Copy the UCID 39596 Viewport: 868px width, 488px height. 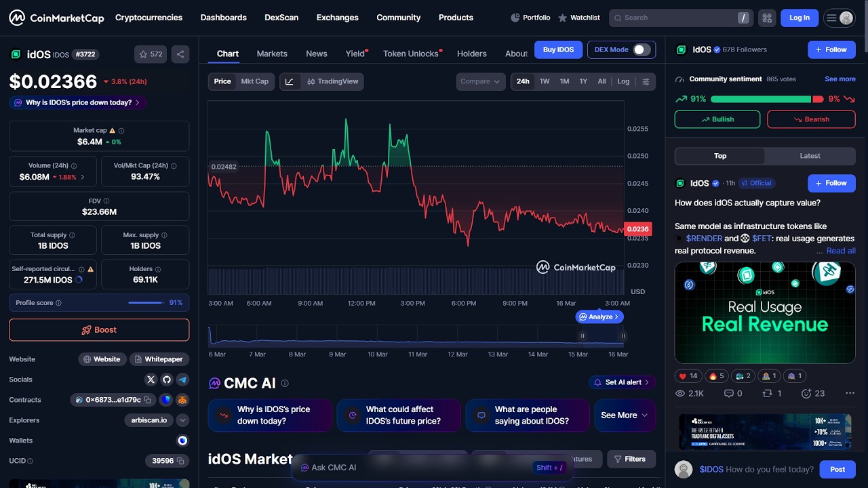(180, 461)
